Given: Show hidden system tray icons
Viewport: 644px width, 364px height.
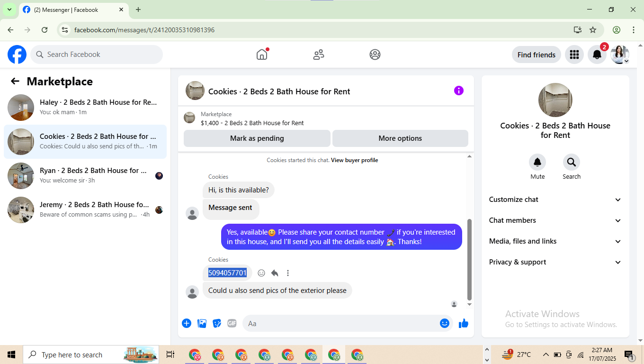Looking at the screenshot, I should [546, 355].
